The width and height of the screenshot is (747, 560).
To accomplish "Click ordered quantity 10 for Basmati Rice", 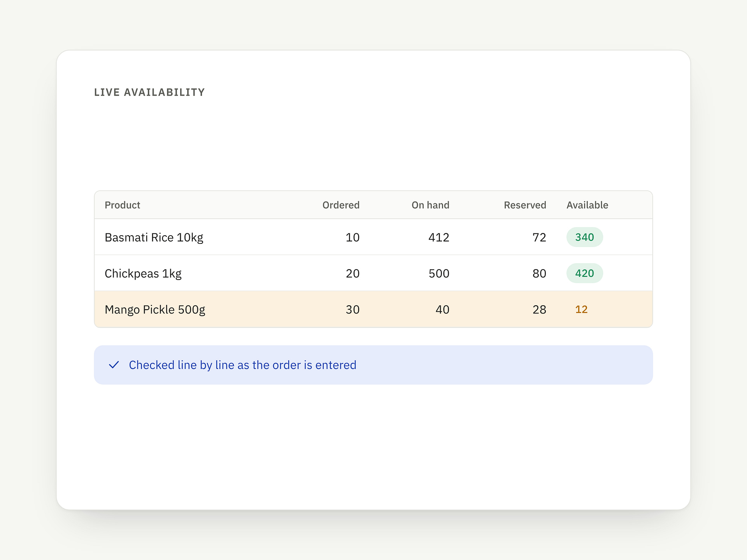I will 352,237.
